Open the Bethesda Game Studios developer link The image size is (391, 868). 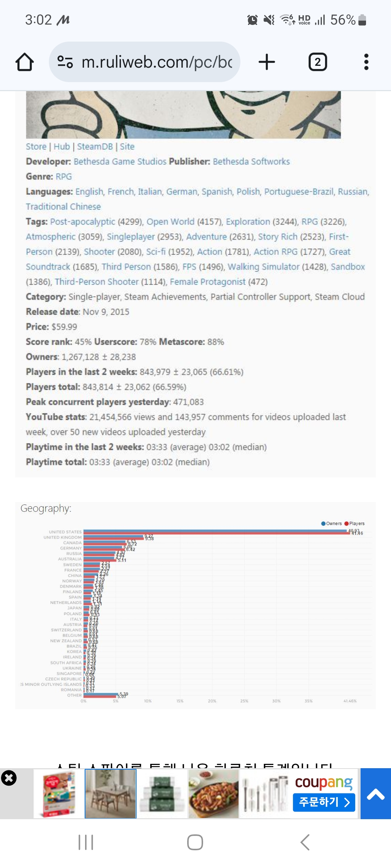point(120,161)
